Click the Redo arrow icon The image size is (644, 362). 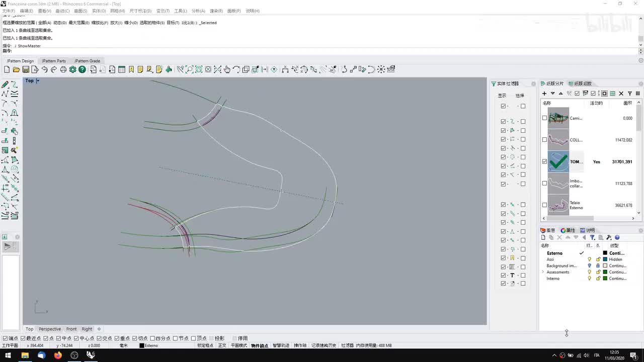[x=54, y=69]
